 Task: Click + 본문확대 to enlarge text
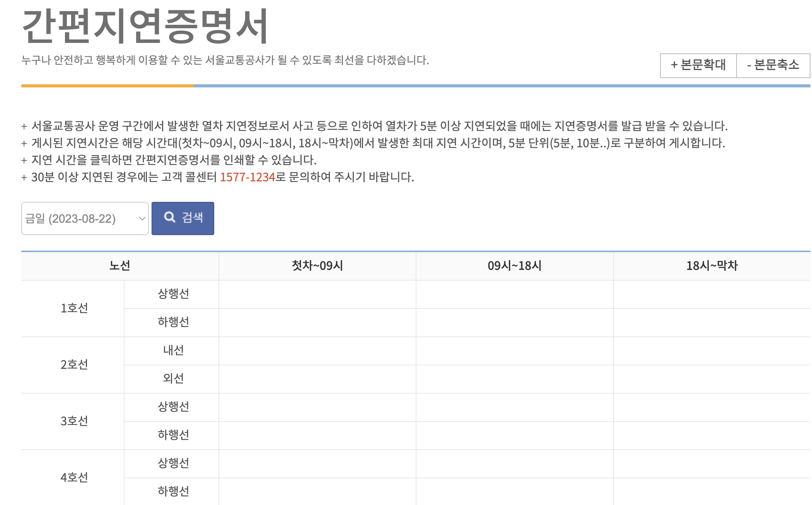pos(698,65)
